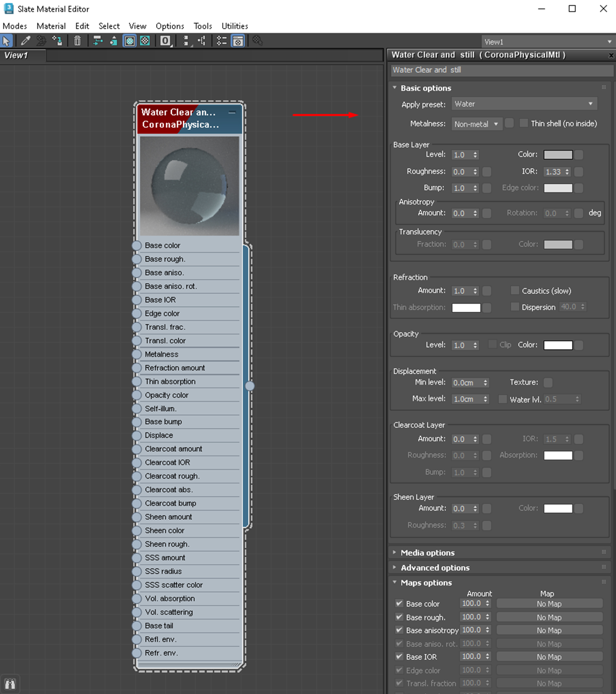
Task: Open View1 dropdown at top right
Action: pyautogui.click(x=548, y=42)
